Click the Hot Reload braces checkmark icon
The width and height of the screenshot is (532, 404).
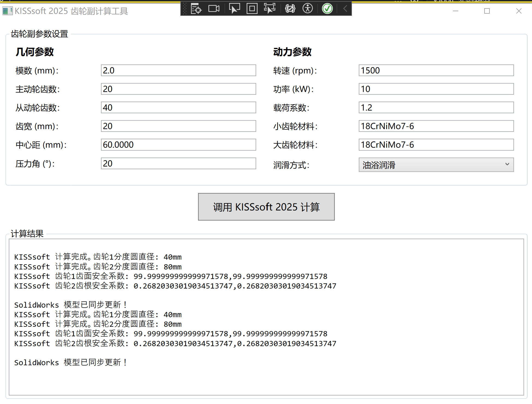(290, 9)
